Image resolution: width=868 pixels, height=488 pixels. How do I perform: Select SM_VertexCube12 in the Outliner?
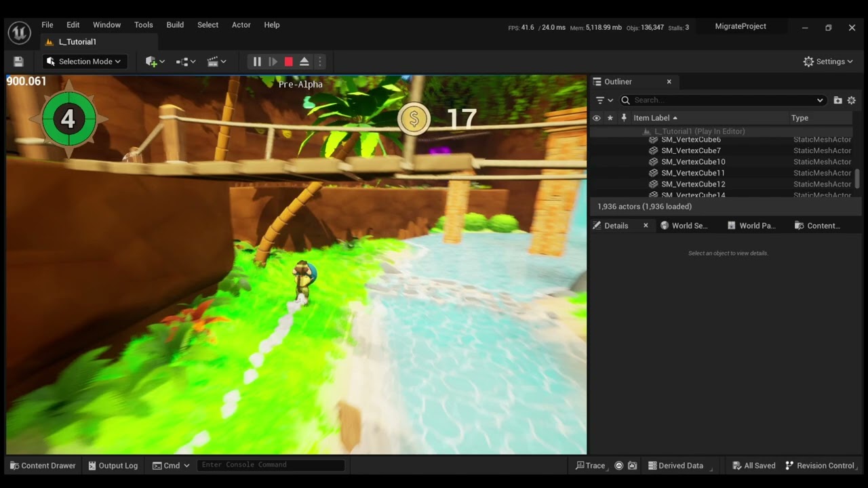pyautogui.click(x=693, y=184)
